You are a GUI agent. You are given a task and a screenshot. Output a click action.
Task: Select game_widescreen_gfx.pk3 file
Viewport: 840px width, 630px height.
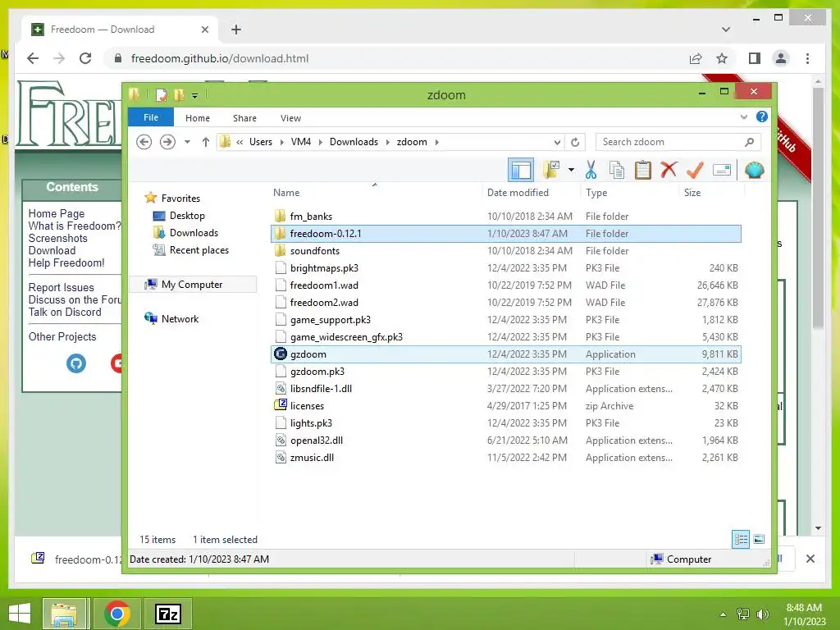coord(346,337)
